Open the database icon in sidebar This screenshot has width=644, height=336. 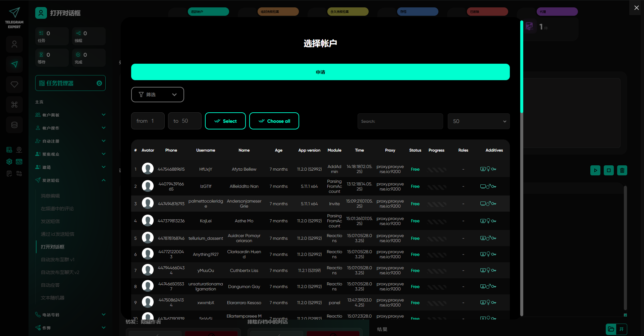[14, 125]
